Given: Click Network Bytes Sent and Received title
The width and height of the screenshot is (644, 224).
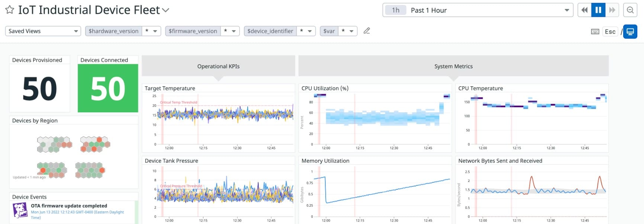Looking at the screenshot, I should [x=500, y=161].
